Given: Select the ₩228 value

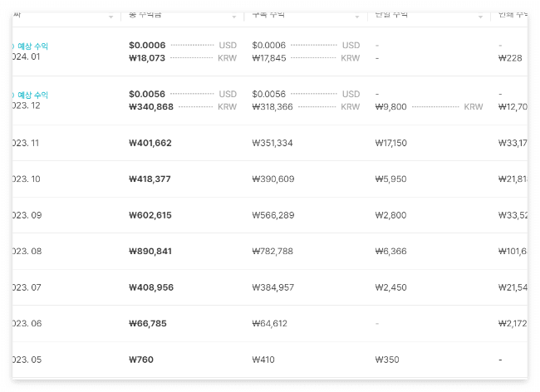Looking at the screenshot, I should click(510, 58).
